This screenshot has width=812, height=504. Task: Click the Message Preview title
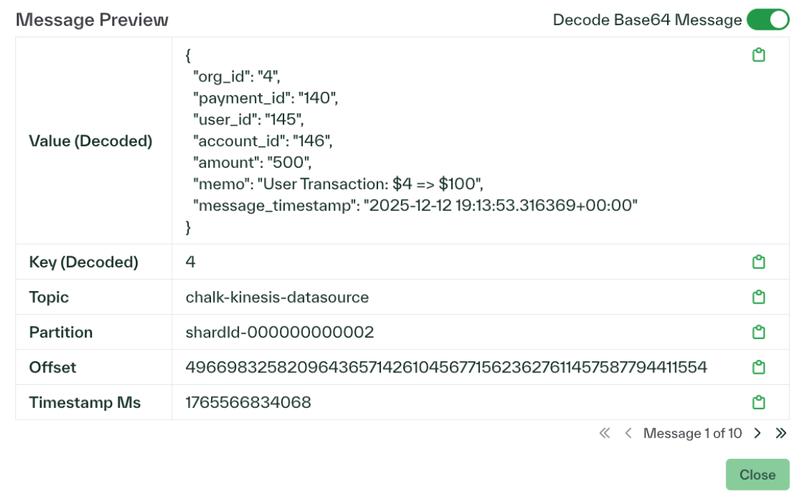93,20
